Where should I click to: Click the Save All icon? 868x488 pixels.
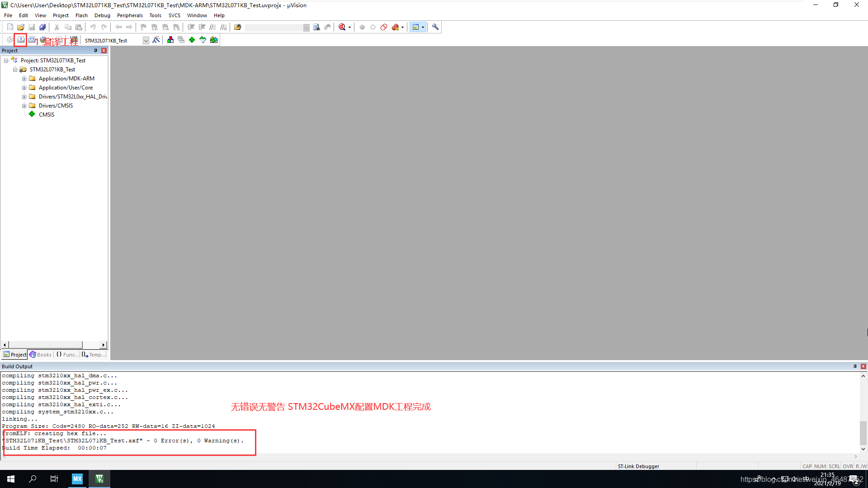point(42,27)
